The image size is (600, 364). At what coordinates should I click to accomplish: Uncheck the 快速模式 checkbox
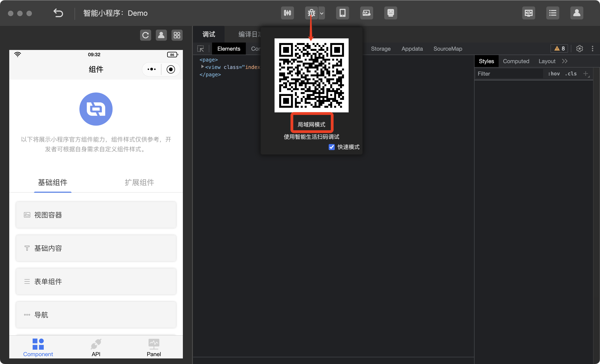(x=332, y=147)
